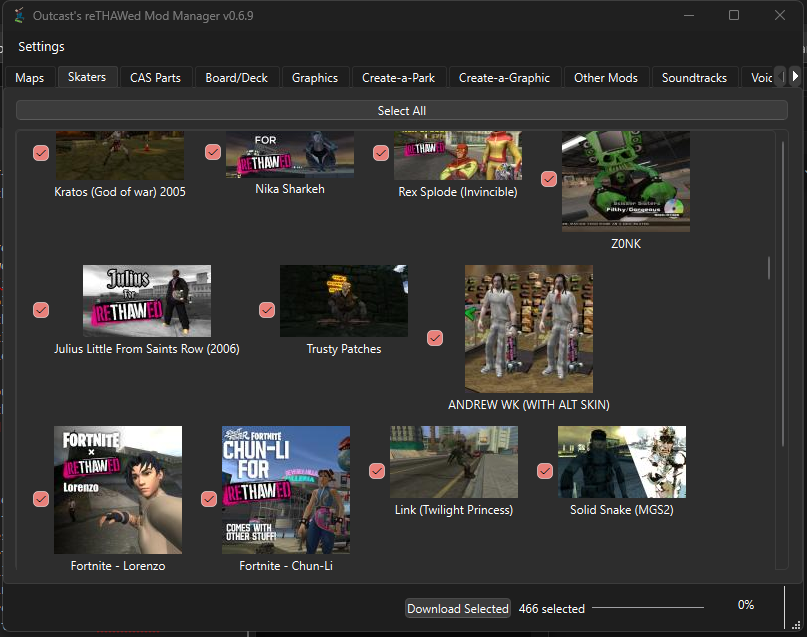Viewport: 807px width, 637px height.
Task: Open the Create-a-Park tab
Action: pos(398,78)
